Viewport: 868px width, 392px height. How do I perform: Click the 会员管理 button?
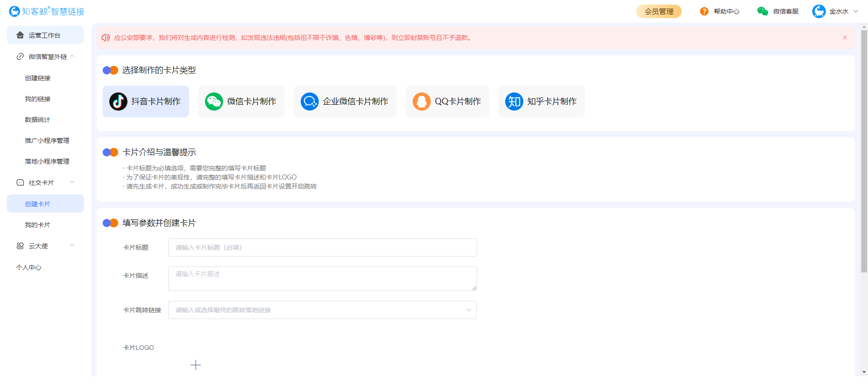658,11
